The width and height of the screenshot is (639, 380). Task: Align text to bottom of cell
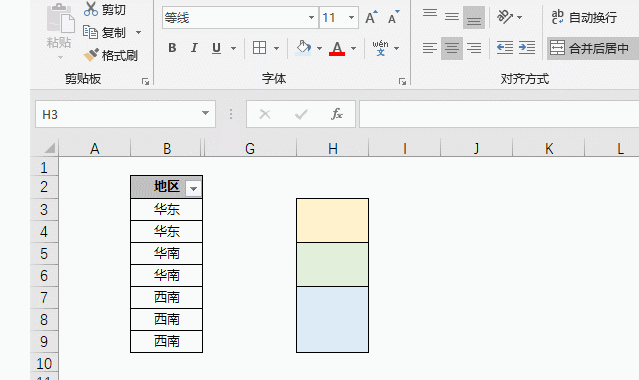click(474, 17)
